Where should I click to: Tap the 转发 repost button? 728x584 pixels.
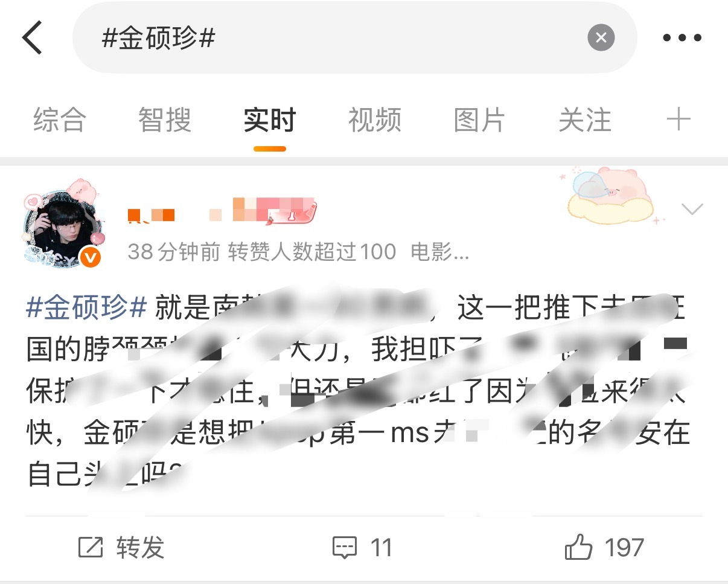(x=121, y=547)
